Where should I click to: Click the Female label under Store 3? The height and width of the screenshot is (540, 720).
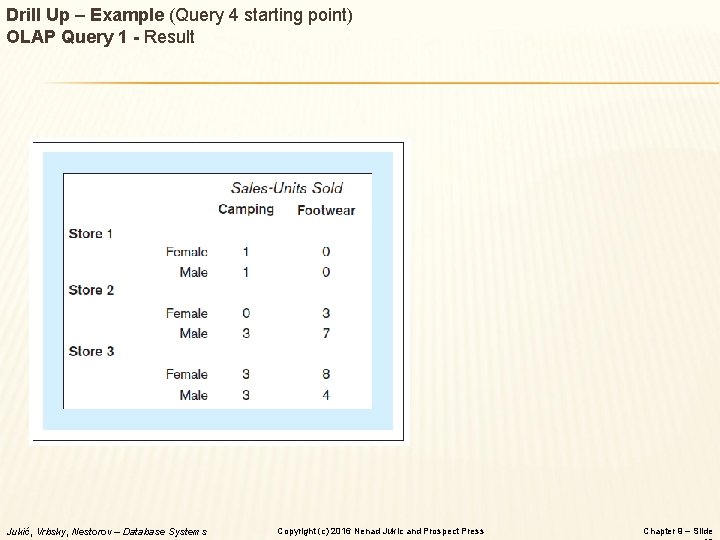click(x=186, y=374)
